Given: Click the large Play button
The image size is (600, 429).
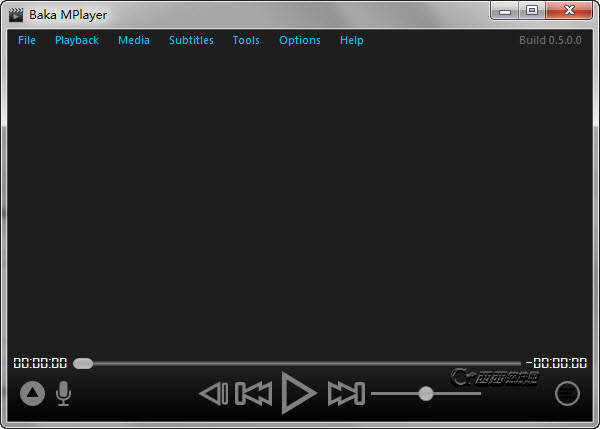Looking at the screenshot, I should point(298,393).
